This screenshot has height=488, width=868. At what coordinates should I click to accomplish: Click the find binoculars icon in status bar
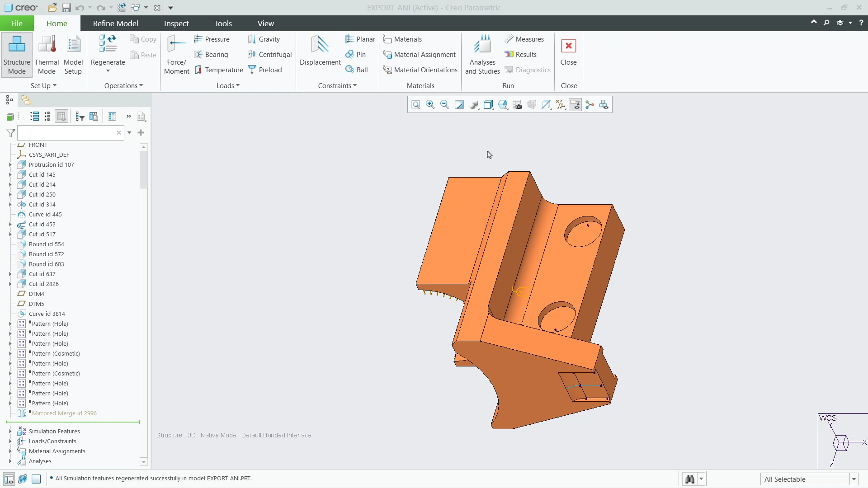[x=690, y=479]
